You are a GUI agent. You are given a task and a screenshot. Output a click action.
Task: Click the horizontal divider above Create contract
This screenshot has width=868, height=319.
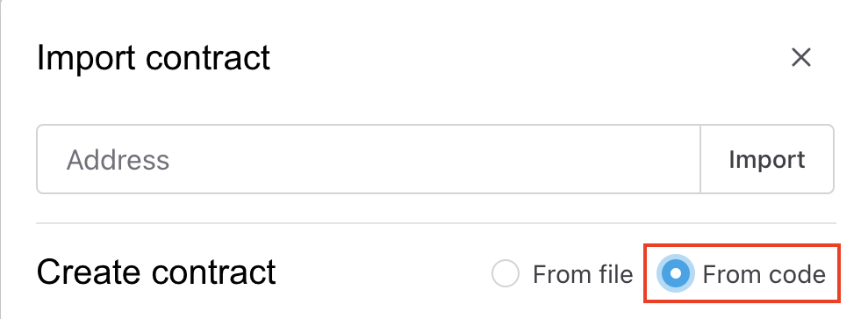tap(436, 223)
